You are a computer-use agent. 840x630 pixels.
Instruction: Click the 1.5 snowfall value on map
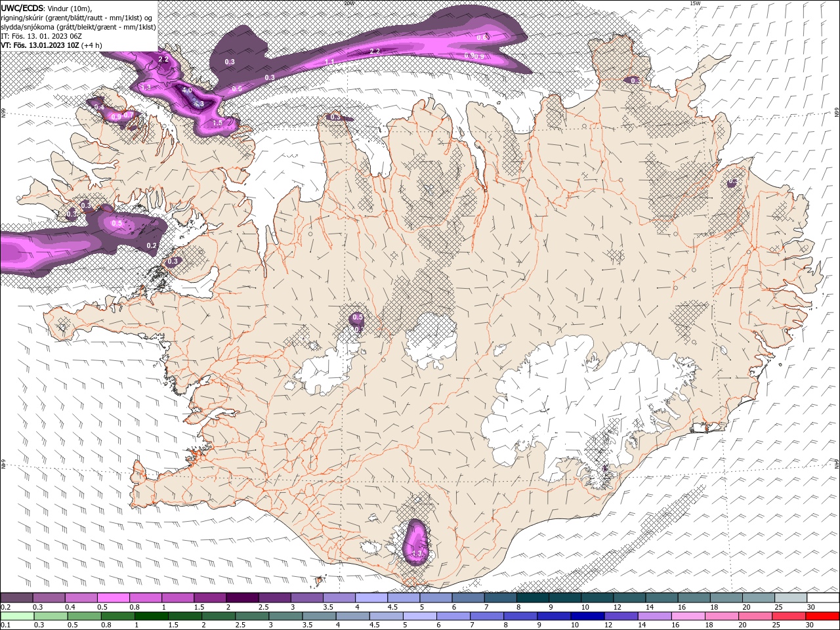click(217, 123)
